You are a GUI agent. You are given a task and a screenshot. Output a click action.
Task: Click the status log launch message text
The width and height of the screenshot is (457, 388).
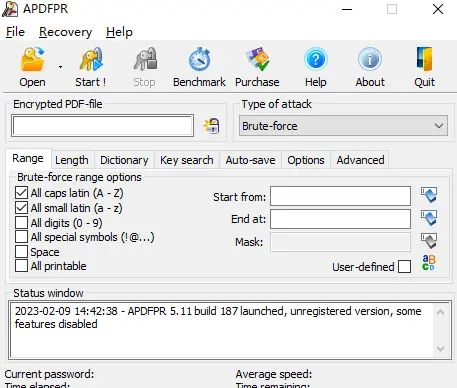click(x=218, y=317)
